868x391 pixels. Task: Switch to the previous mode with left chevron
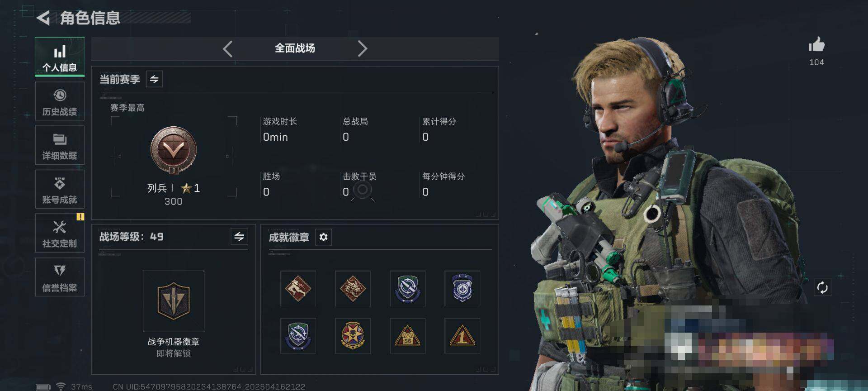[x=228, y=48]
